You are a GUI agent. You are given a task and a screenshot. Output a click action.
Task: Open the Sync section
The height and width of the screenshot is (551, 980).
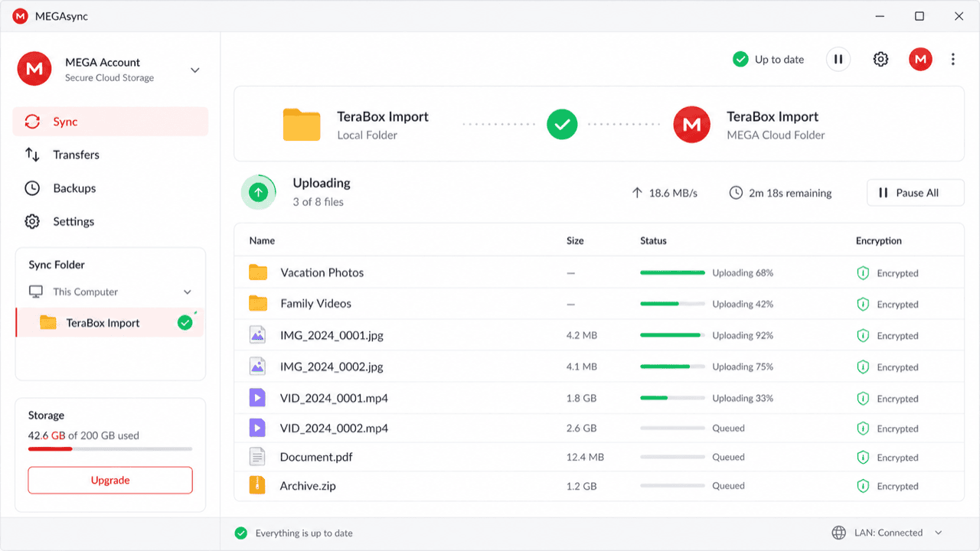click(110, 122)
